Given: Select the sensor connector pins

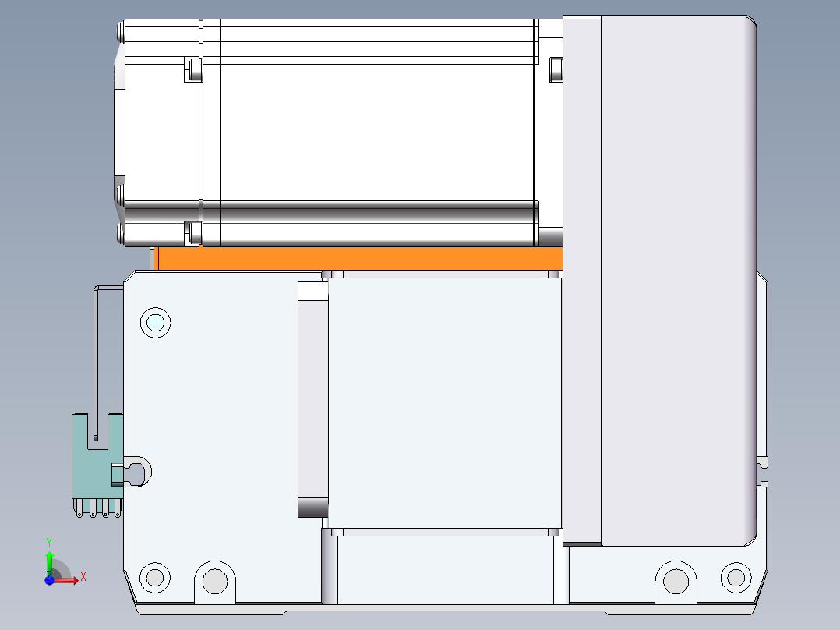Looking at the screenshot, I should click(98, 508).
